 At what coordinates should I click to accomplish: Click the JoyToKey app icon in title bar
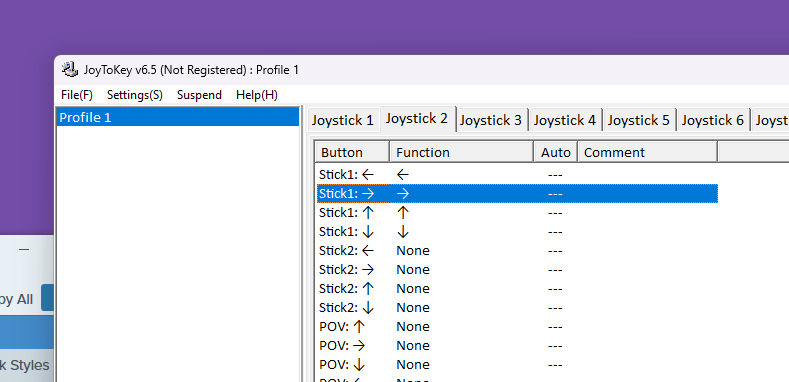69,69
